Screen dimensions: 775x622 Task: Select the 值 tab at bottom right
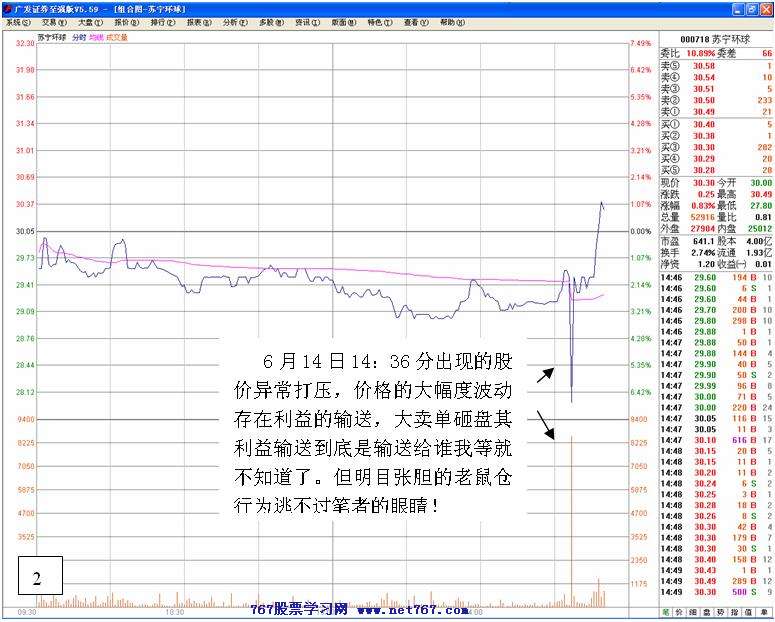pyautogui.click(x=746, y=610)
